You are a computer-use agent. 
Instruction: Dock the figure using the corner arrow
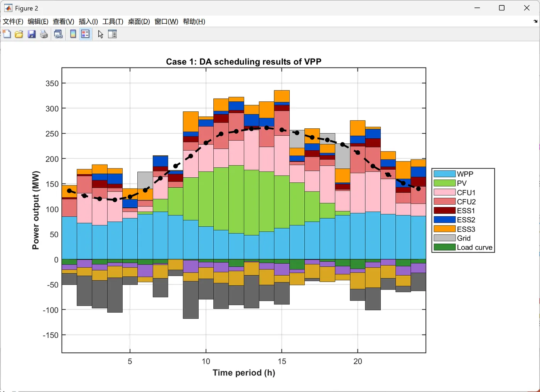tap(535, 22)
